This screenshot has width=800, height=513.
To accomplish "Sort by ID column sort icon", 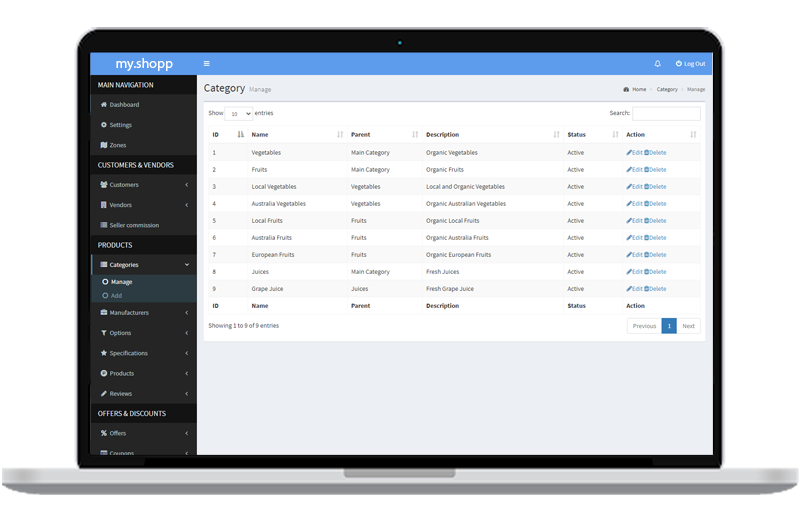I will click(x=240, y=135).
